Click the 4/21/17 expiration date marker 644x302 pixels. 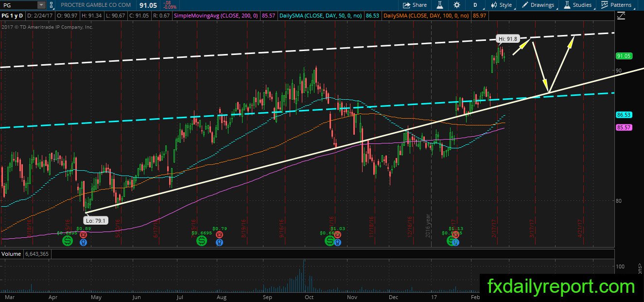[x=580, y=228]
